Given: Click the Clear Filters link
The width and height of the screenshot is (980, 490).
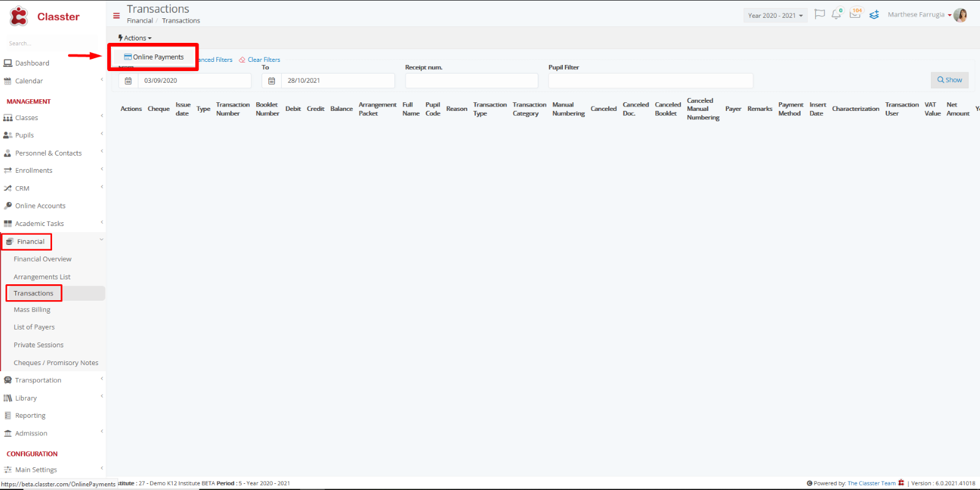Looking at the screenshot, I should [260, 60].
